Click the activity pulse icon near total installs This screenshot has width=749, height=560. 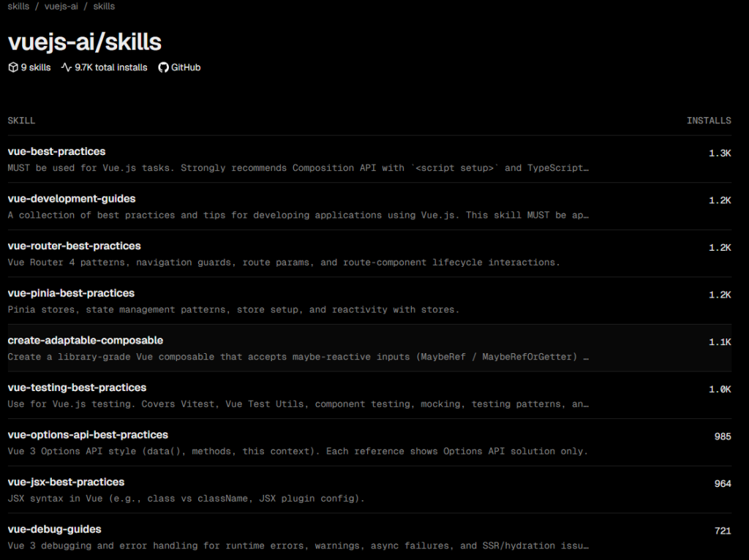(67, 67)
